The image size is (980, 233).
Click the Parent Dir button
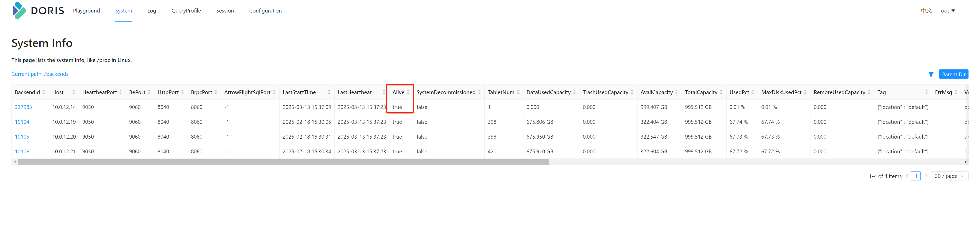click(953, 75)
